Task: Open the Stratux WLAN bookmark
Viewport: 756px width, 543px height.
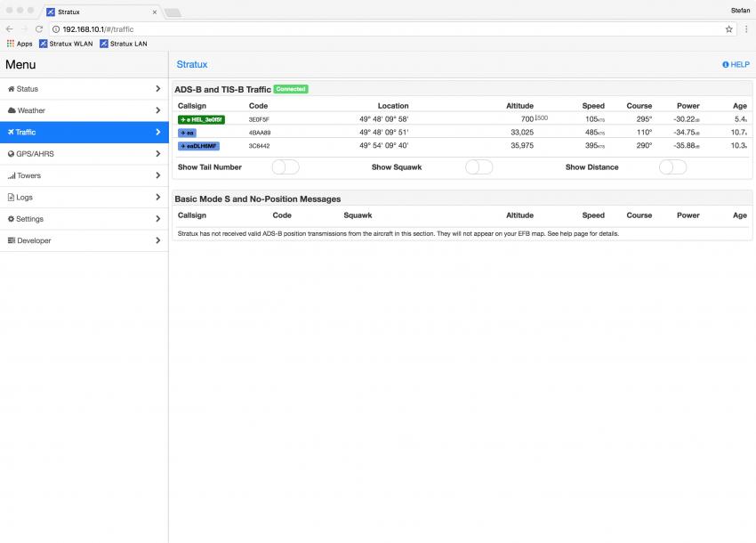Action: pos(66,44)
